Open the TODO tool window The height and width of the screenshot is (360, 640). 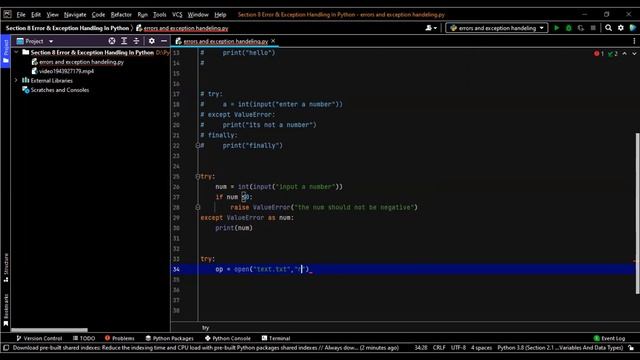tap(84, 338)
